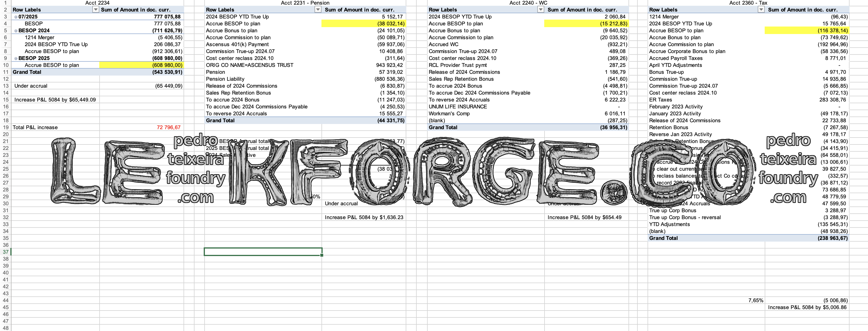Click the 'Pension Liability' row label

[x=225, y=79]
